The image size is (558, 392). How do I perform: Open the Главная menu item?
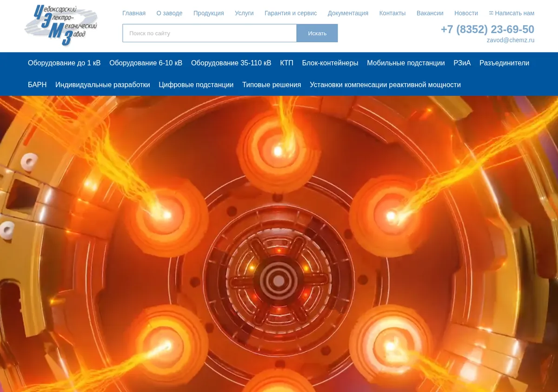tap(134, 13)
